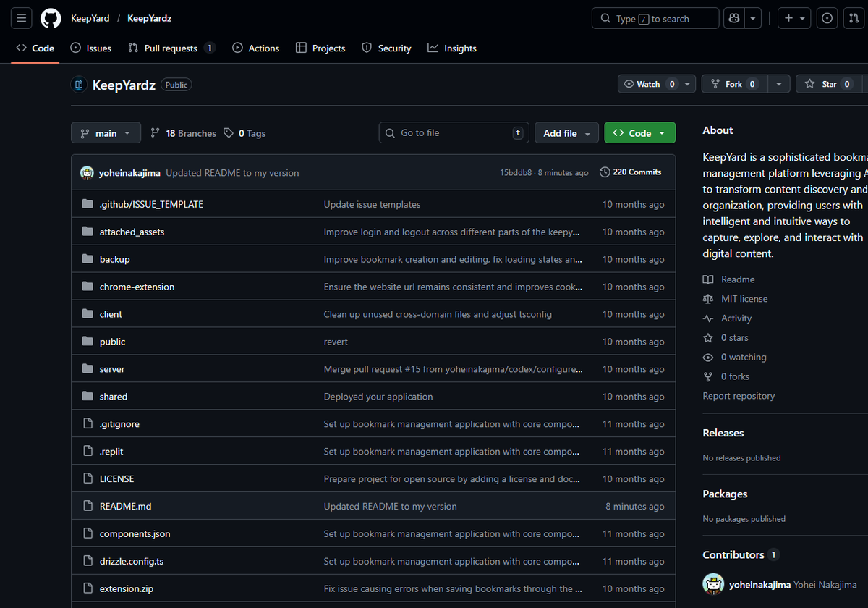This screenshot has height=608, width=868.
Task: Click the Type / to search box
Action: point(655,18)
